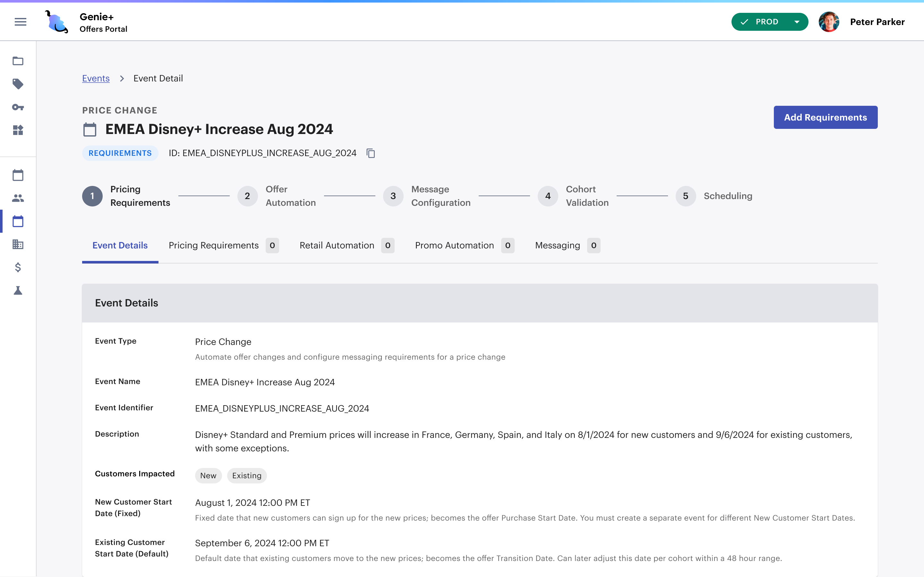Click the building icon in the sidebar
This screenshot has height=577, width=924.
coord(18,245)
